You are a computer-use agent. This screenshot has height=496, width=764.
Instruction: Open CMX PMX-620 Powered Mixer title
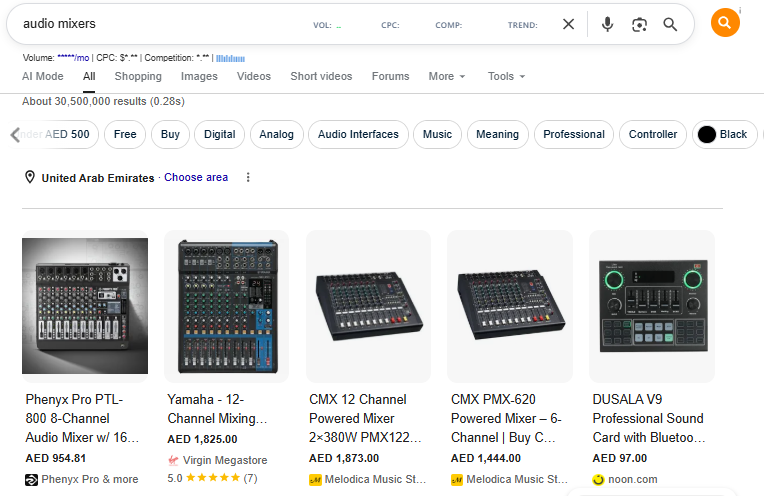[506, 419]
